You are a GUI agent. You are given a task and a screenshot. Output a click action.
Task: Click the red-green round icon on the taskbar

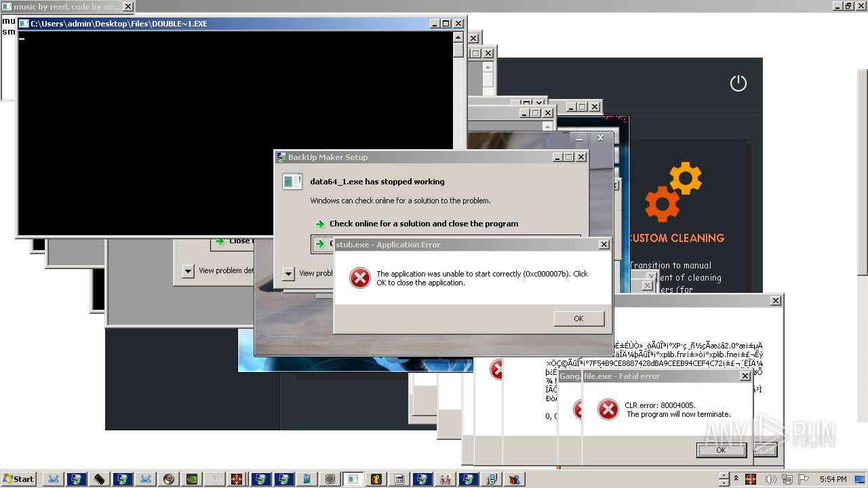coord(169,479)
